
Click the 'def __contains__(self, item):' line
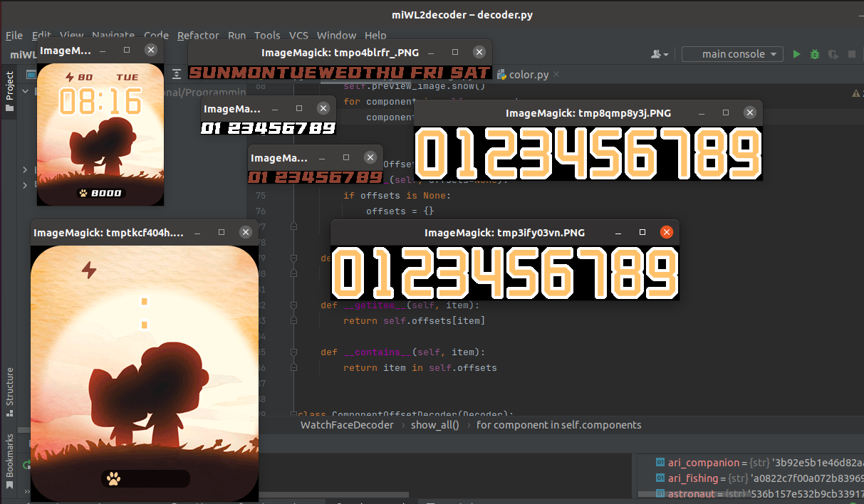(x=402, y=352)
